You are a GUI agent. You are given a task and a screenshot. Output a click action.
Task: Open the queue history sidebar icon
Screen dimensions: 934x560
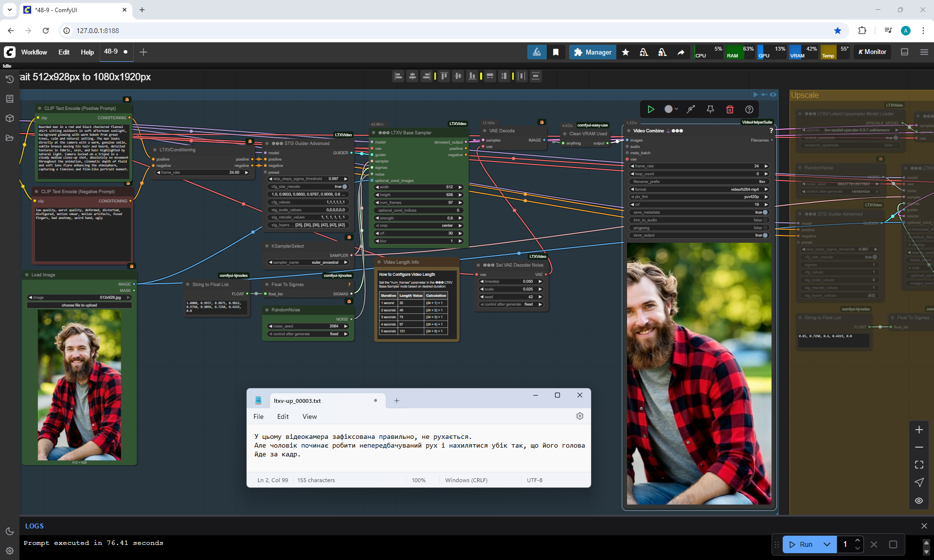click(9, 79)
